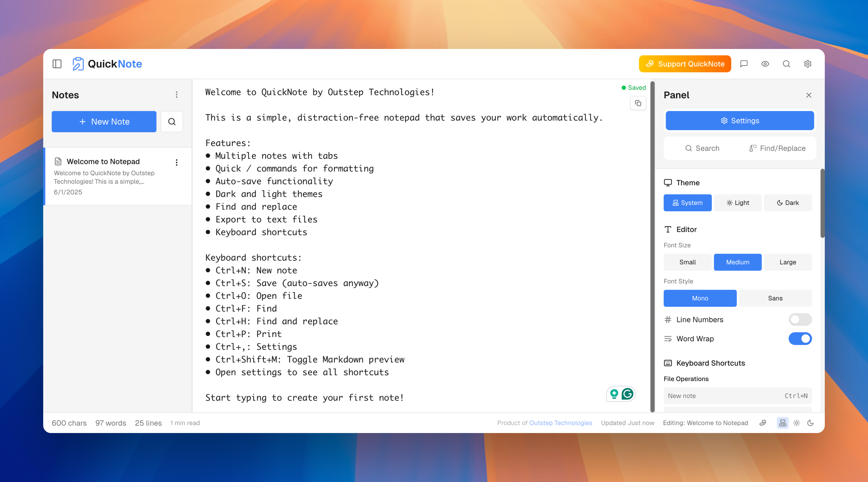Screen dimensions: 868x482
Task: Open the Welcome to Notepad note menu
Action: coord(177,163)
